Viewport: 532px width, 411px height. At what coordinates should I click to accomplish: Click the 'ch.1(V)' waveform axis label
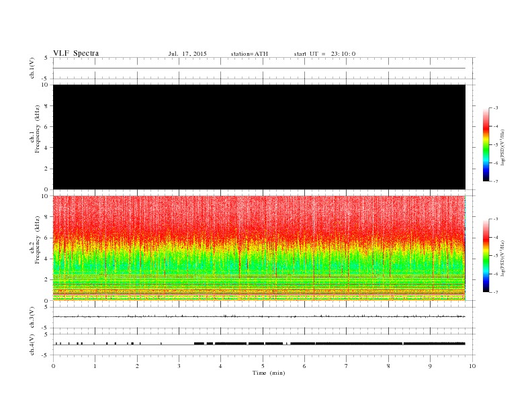pos(32,68)
